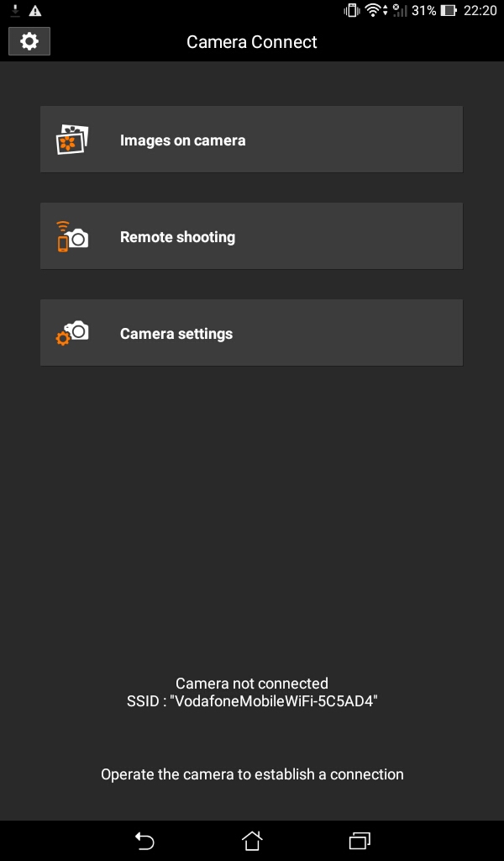Open the Images on camera option
Image resolution: width=504 pixels, height=861 pixels.
[x=251, y=140]
